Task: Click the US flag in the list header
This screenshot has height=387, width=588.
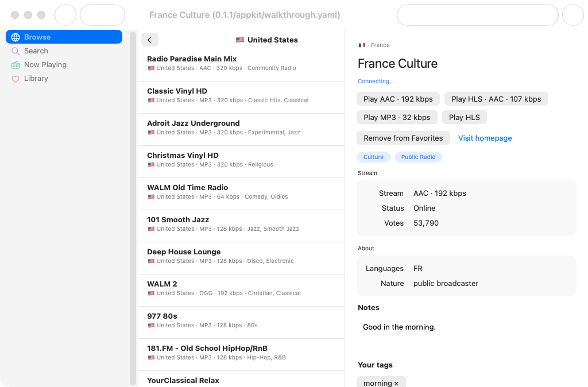Action: (240, 40)
